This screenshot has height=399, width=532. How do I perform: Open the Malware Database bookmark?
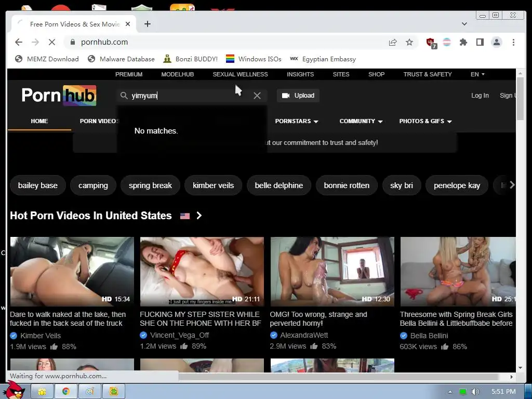coord(121,59)
